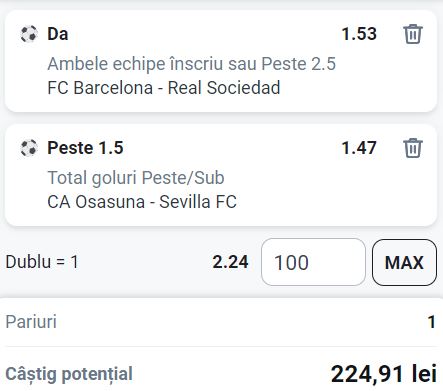Select the Peste 1.5 bet title
The height and width of the screenshot is (391, 443).
[85, 148]
